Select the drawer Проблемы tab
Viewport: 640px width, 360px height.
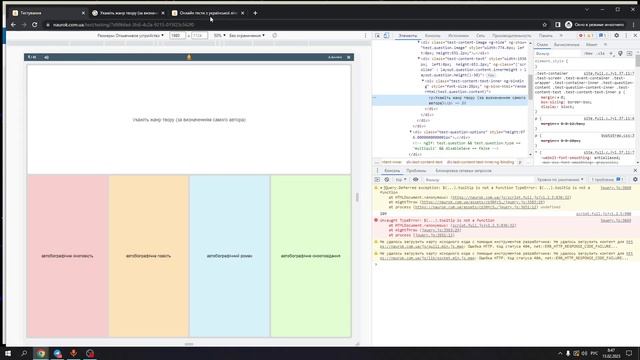click(x=416, y=171)
